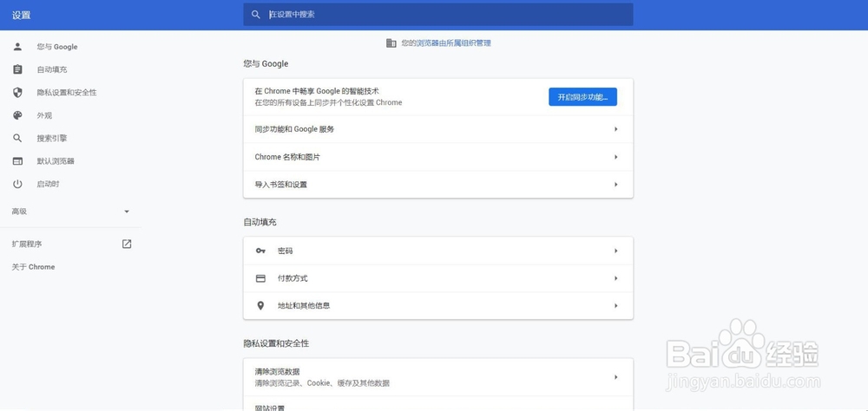
Task: Expand the 付款方式 row arrow
Action: (615, 278)
